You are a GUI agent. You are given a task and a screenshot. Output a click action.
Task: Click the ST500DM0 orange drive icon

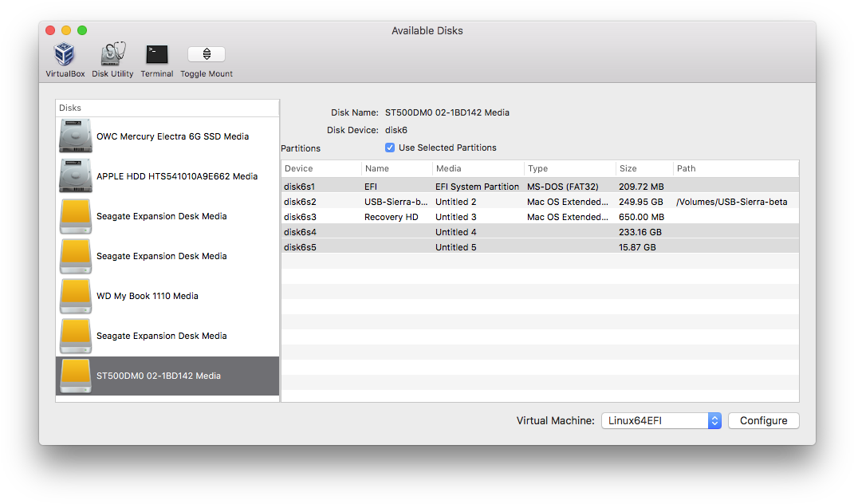74,375
